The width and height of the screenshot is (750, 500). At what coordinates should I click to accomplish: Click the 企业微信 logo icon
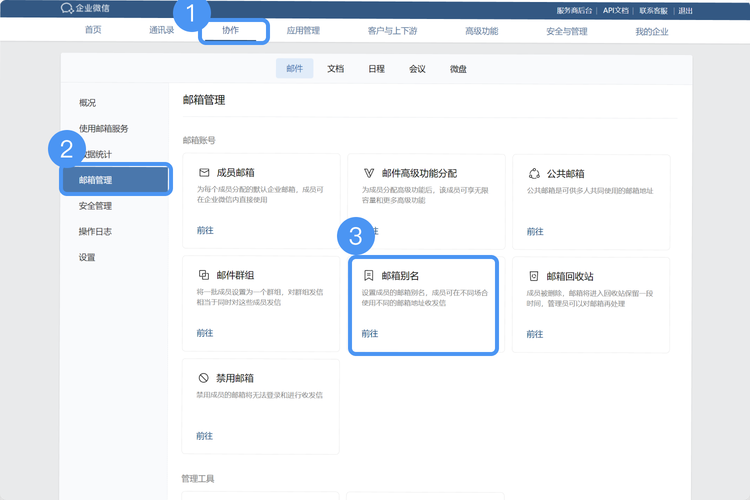(67, 9)
